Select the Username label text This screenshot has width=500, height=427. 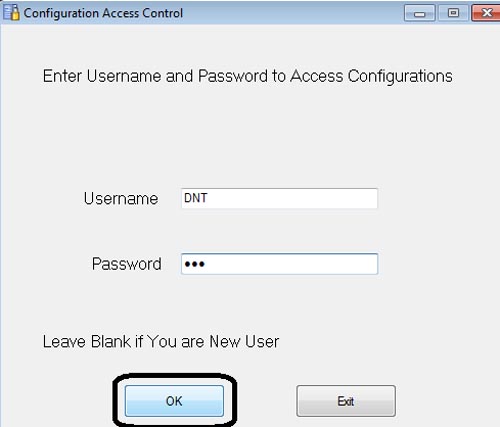[121, 199]
